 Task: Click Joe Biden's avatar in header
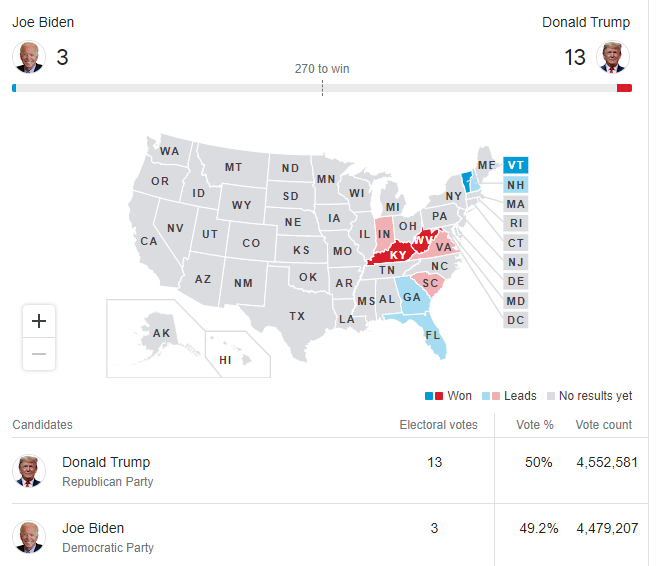coord(29,57)
